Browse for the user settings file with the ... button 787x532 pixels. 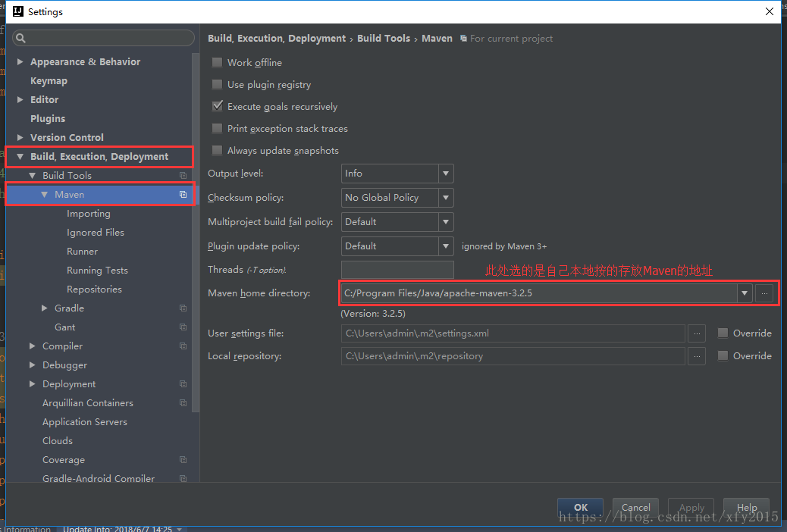(x=697, y=333)
